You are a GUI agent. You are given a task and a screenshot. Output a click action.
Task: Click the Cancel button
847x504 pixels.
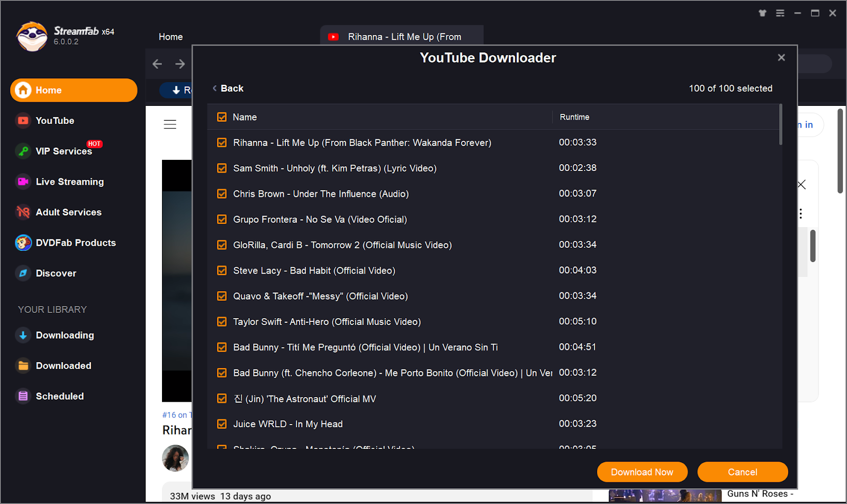[743, 472]
